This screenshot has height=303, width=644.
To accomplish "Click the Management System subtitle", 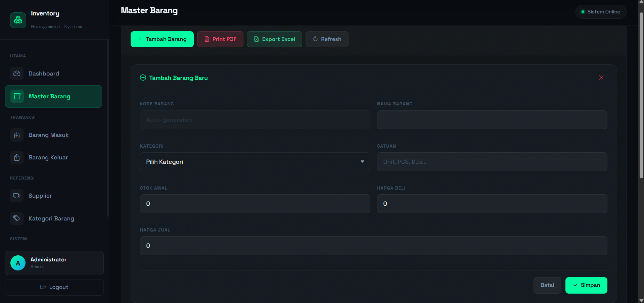I will [x=56, y=27].
